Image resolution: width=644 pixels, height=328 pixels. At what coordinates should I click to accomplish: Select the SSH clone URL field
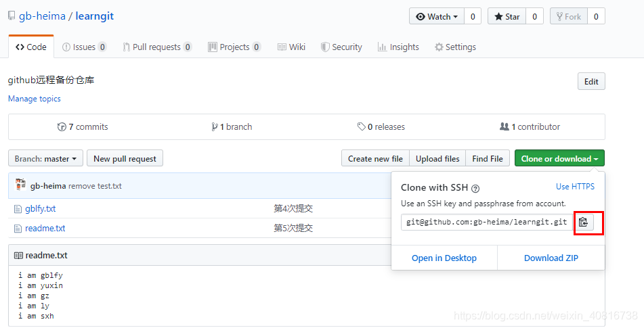487,222
